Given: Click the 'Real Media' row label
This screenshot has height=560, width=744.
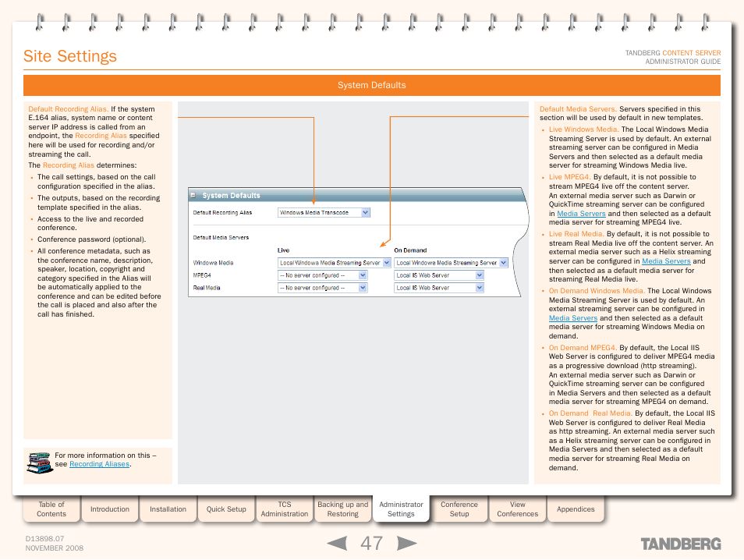Looking at the screenshot, I should (207, 288).
